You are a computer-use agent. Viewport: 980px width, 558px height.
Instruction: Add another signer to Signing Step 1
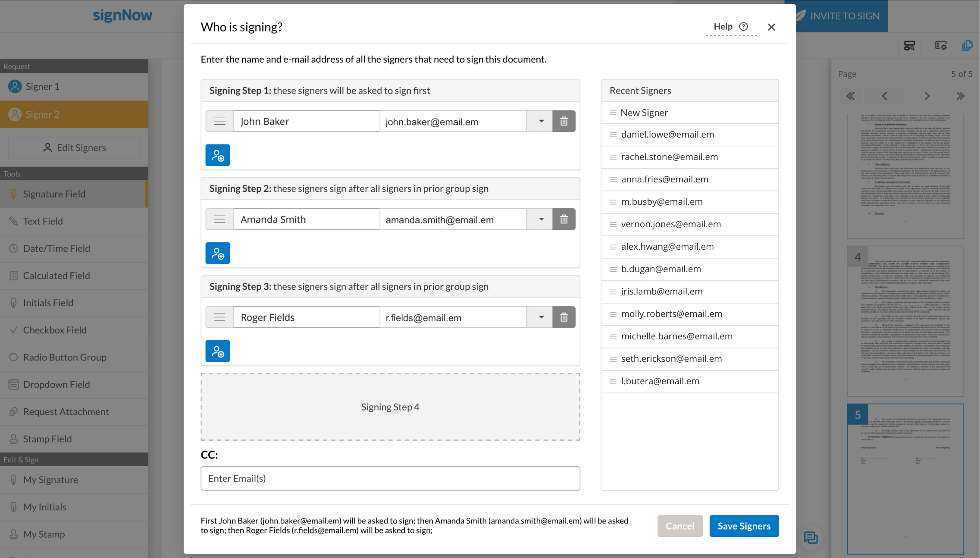pos(218,155)
